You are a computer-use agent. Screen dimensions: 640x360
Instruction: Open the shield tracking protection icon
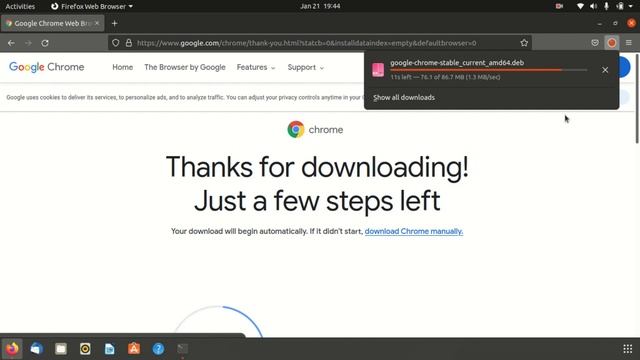(x=116, y=43)
